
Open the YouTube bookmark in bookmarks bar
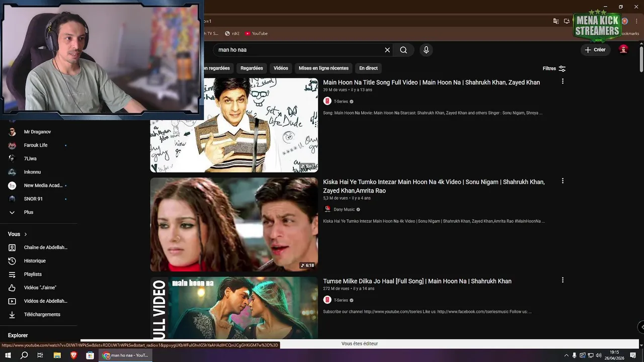pos(257,34)
